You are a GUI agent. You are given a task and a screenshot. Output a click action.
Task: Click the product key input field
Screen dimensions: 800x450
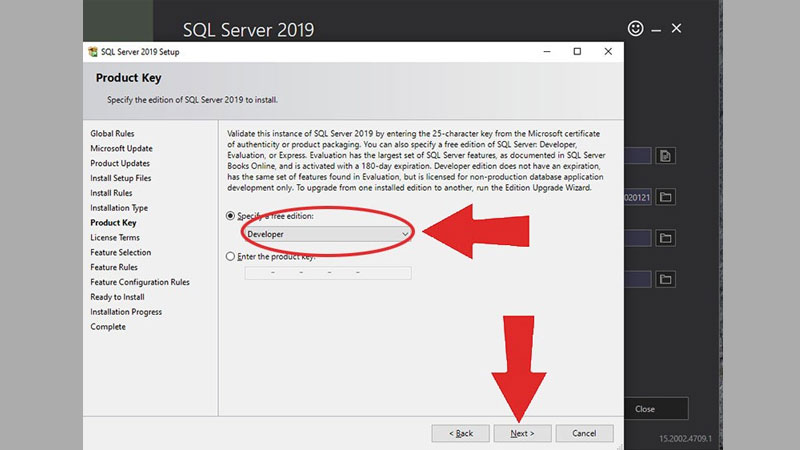(328, 273)
